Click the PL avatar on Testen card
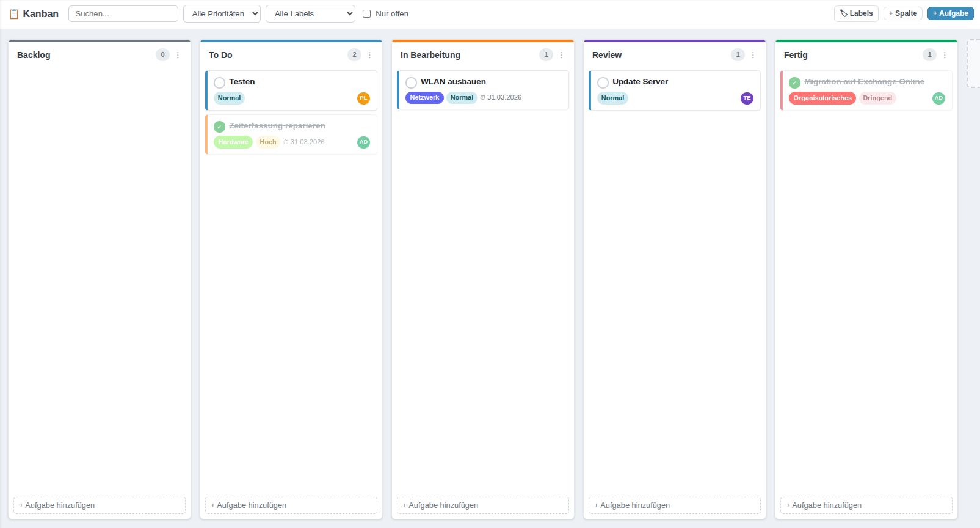The width and height of the screenshot is (980, 528). coord(363,98)
